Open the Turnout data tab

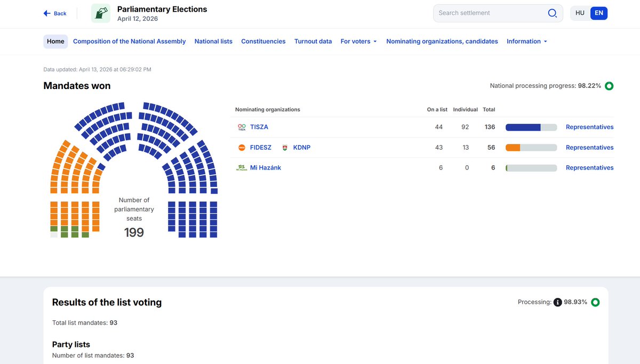313,42
